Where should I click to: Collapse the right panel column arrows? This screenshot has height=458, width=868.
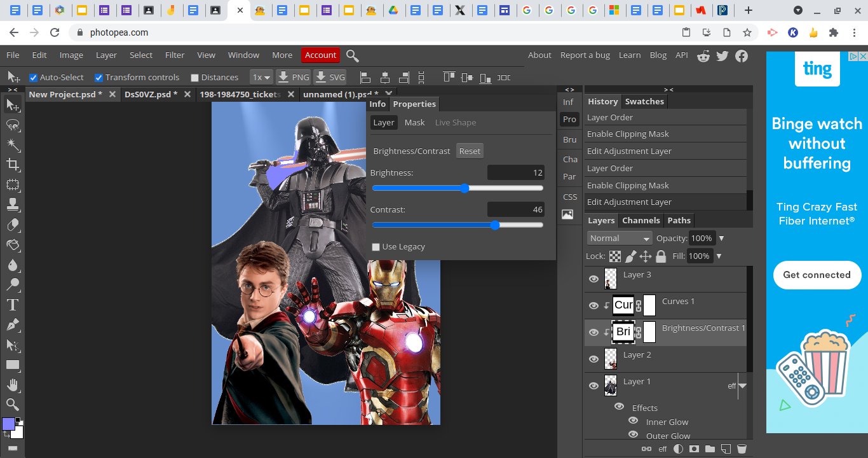[x=668, y=90]
